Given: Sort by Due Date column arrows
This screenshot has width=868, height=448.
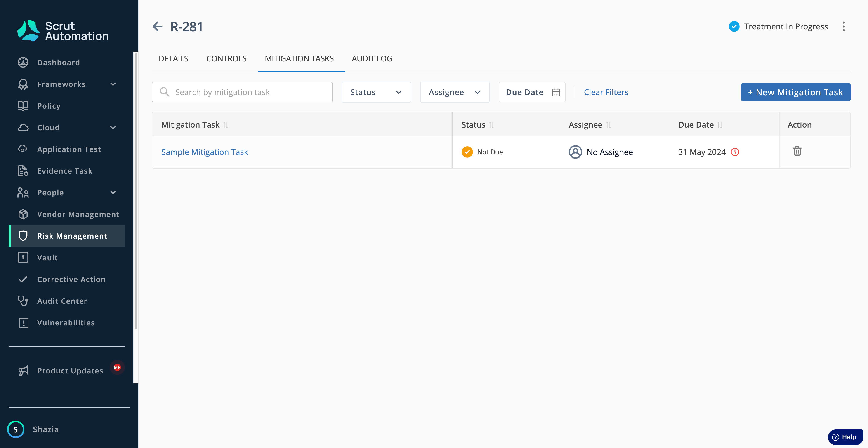Looking at the screenshot, I should point(719,125).
